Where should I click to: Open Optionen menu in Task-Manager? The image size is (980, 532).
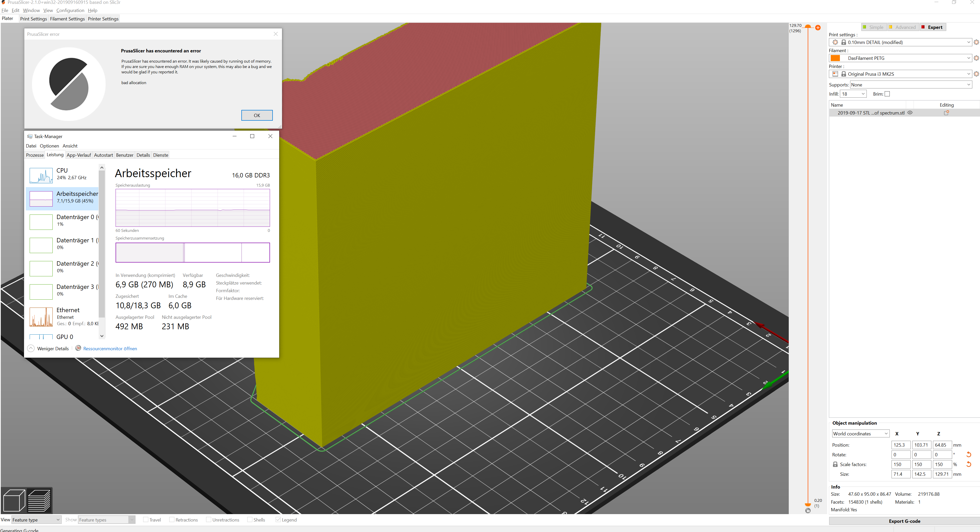coord(49,146)
